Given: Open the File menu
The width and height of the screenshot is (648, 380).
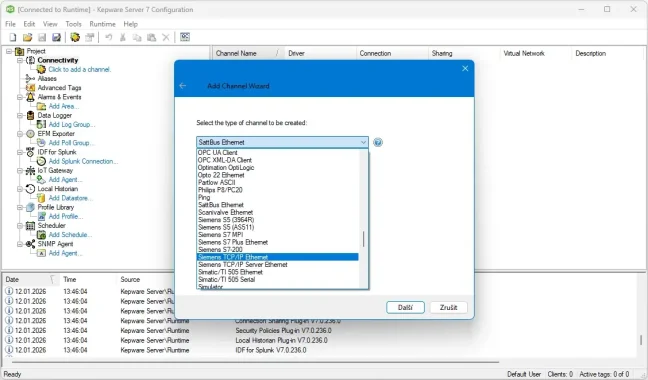Looking at the screenshot, I should 10,24.
